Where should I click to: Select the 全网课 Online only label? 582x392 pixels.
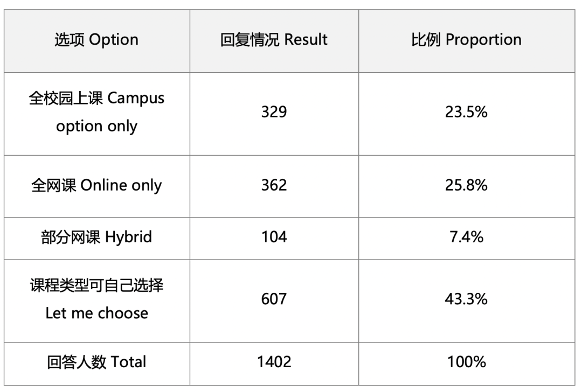tap(96, 185)
